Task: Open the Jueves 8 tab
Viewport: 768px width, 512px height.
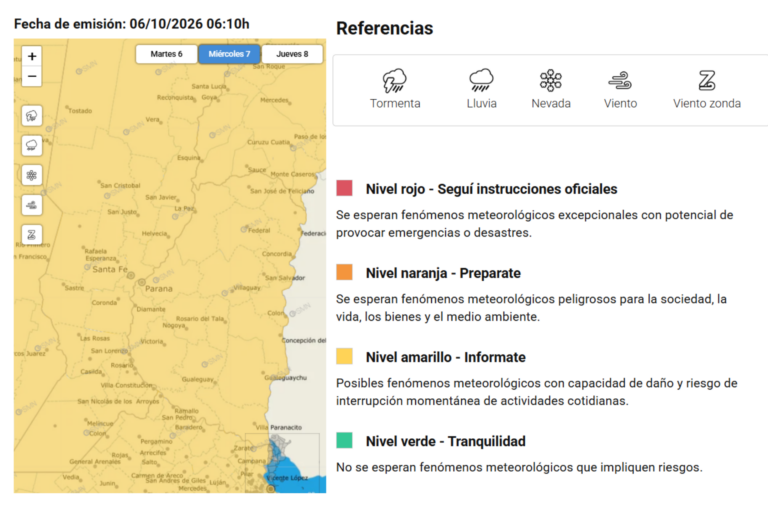Action: pos(292,54)
